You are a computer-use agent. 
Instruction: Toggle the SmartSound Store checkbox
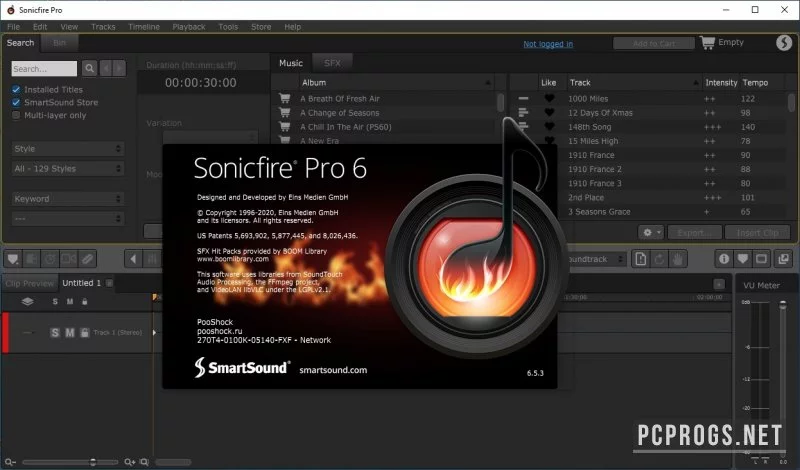(16, 102)
